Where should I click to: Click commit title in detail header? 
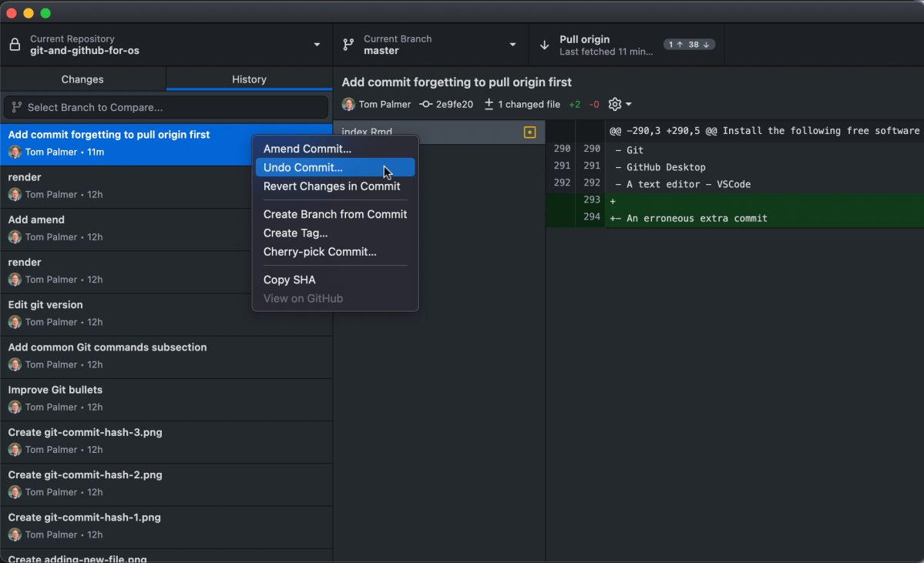point(457,82)
